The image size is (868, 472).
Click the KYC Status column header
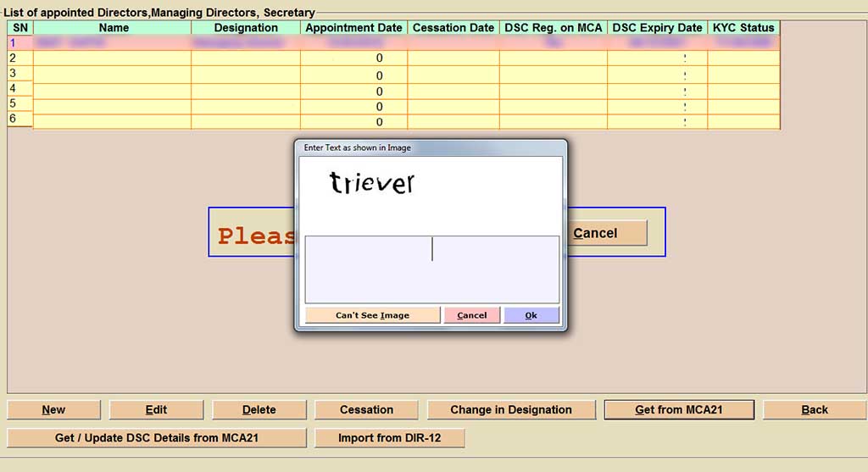[x=743, y=28]
